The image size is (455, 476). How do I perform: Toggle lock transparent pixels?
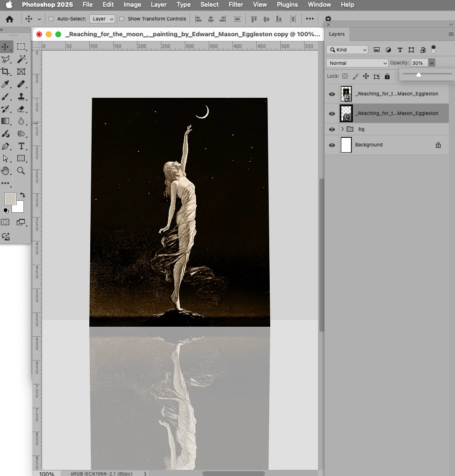(x=345, y=76)
